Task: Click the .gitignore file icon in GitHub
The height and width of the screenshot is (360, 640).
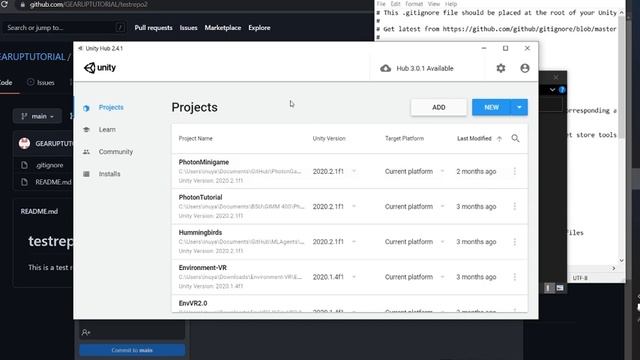Action: coord(24,165)
